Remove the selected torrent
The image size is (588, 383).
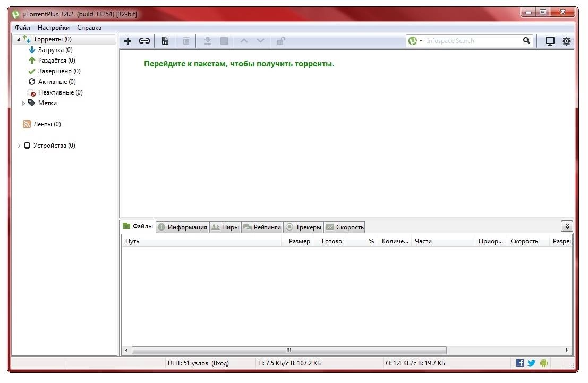(186, 40)
